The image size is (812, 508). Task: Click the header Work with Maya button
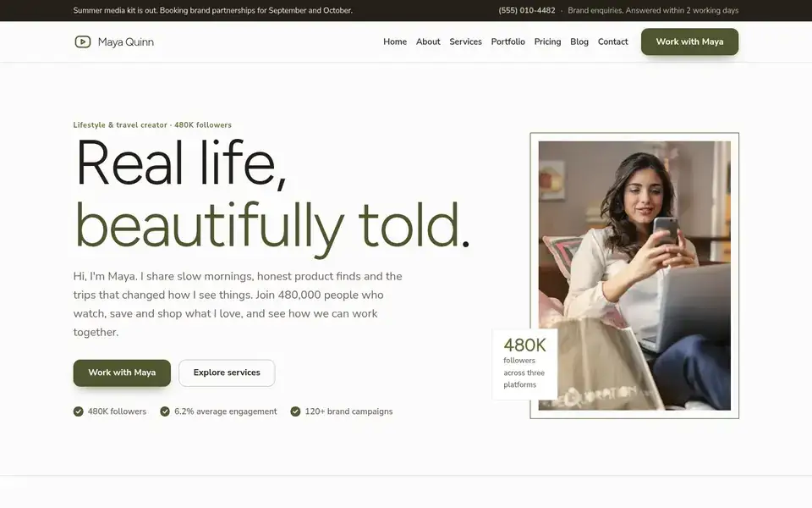[690, 41]
